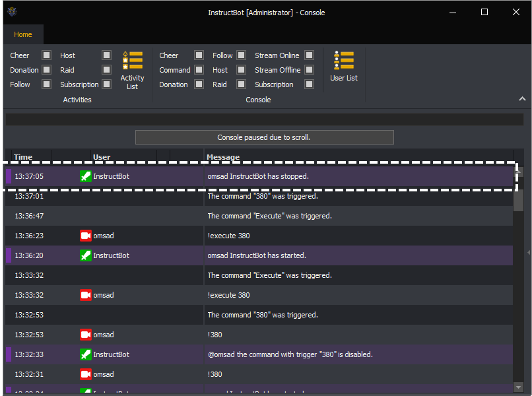Image resolution: width=532 pixels, height=396 pixels.
Task: Select the 'omsad InstructBot has started.' message
Action: point(257,255)
